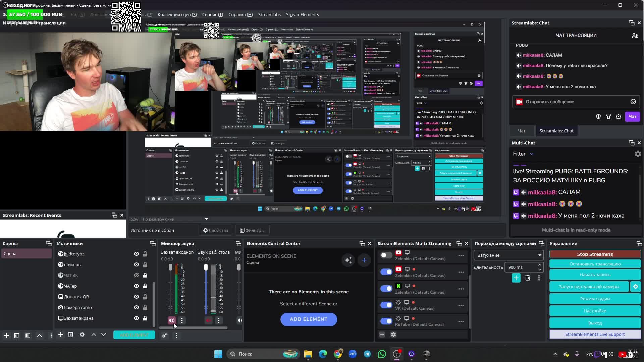Toggle visibility of Донатик QR source
This screenshot has height=362, width=644.
coord(137,297)
